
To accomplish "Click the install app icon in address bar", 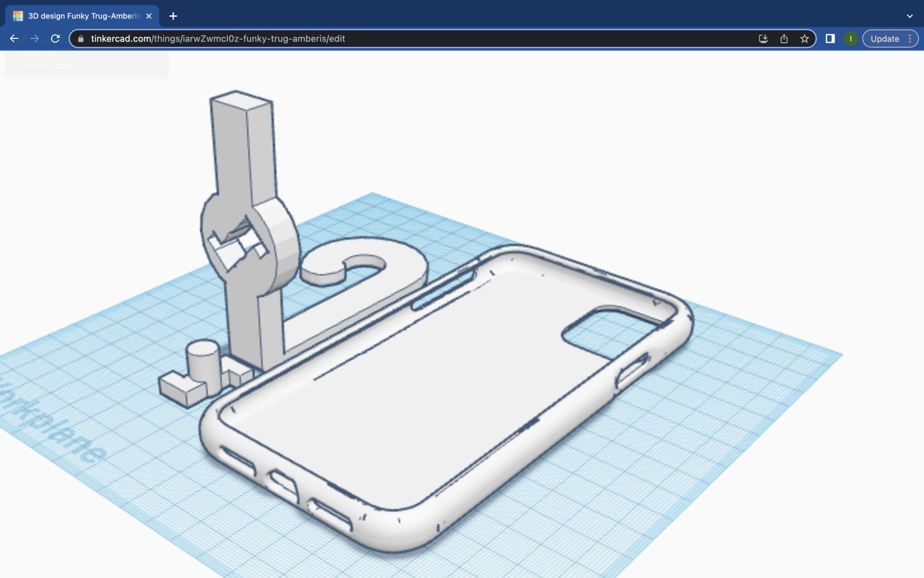I will point(763,39).
